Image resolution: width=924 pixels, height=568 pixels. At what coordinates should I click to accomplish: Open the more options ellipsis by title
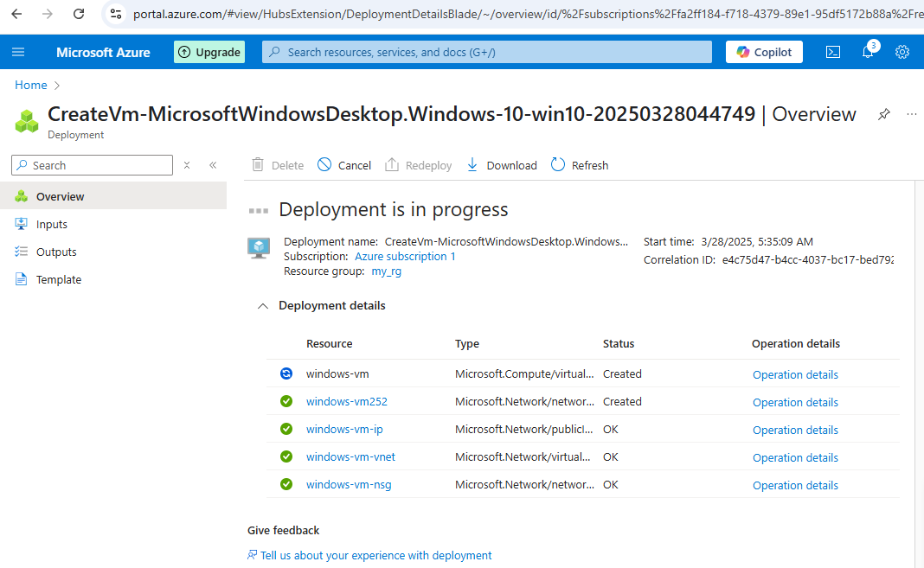(x=912, y=113)
